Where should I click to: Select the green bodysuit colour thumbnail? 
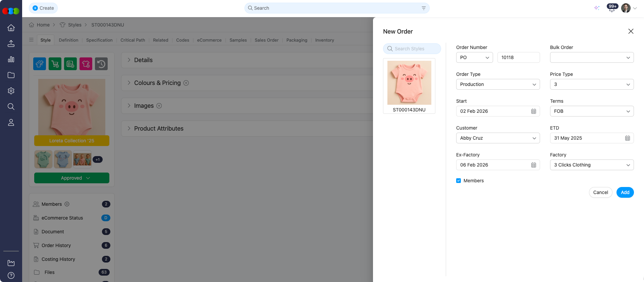(x=43, y=159)
